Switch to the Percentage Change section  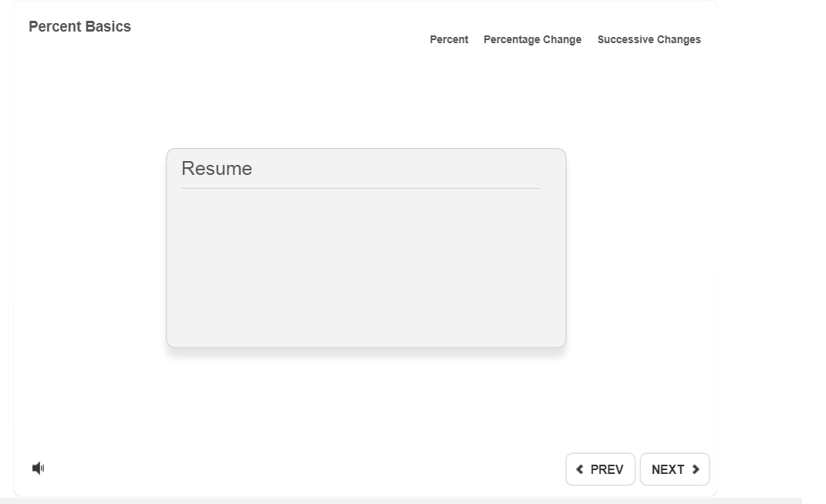coord(532,39)
